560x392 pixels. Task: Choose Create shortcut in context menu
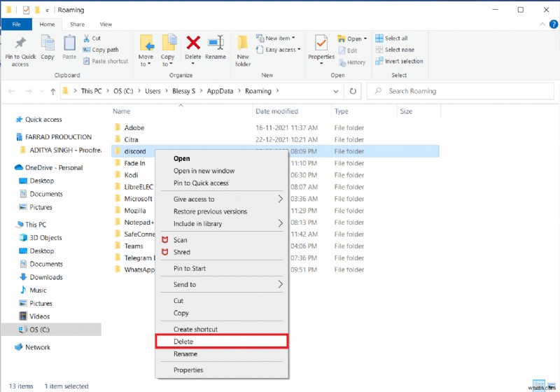point(221,329)
